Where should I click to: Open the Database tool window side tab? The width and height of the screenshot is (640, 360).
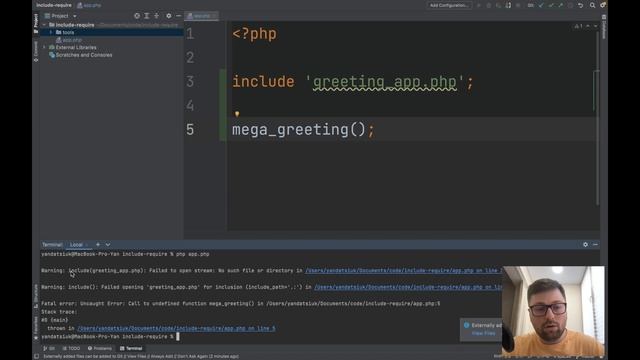coord(604,26)
